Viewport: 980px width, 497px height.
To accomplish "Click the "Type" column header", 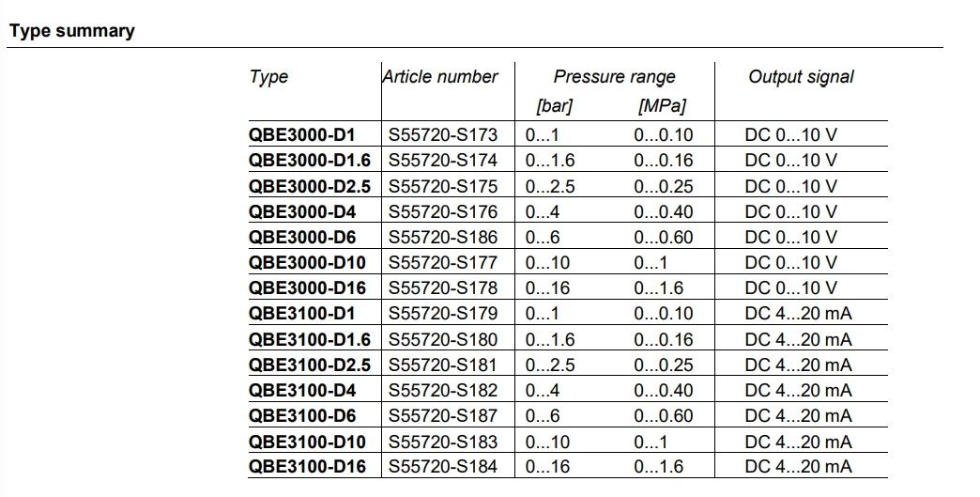I will point(268,77).
